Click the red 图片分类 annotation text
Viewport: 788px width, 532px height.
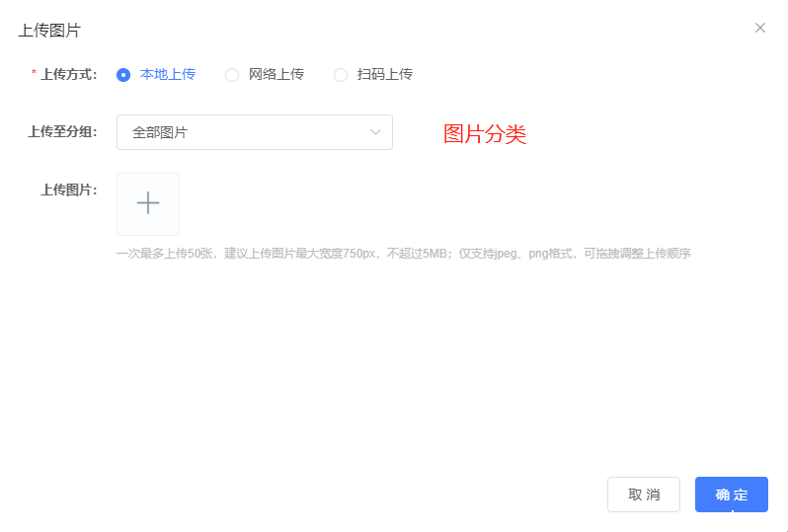click(485, 135)
